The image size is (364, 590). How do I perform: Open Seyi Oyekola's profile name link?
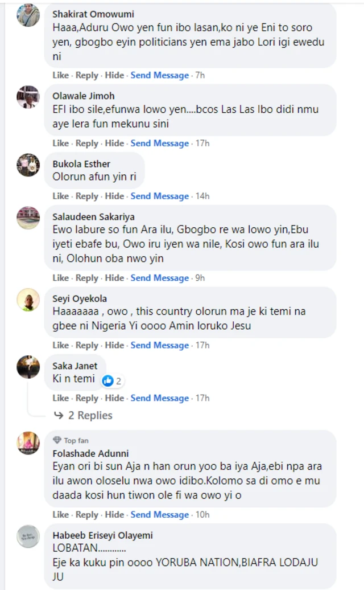[80, 298]
